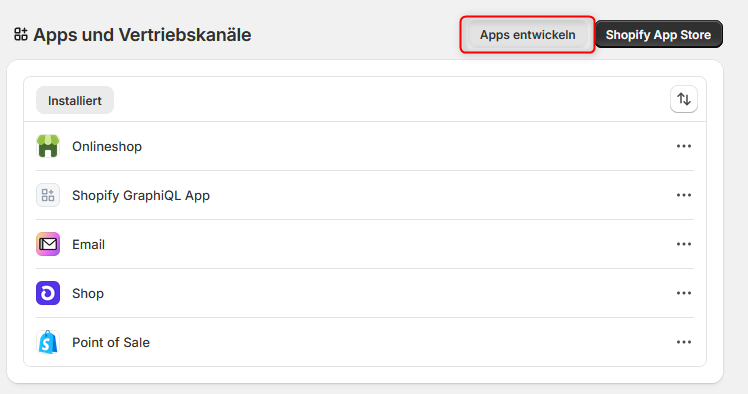Open the three-dot menu for Shopify GraphiQL App

(684, 195)
